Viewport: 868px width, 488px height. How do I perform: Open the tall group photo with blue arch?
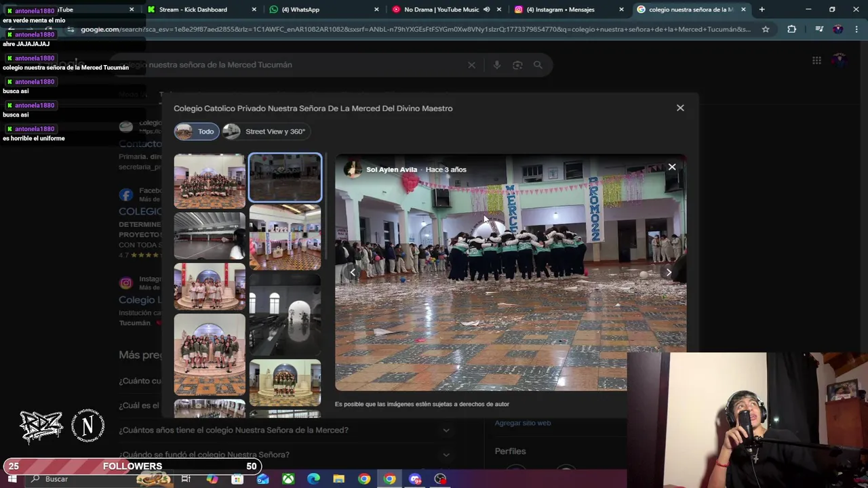tap(210, 354)
